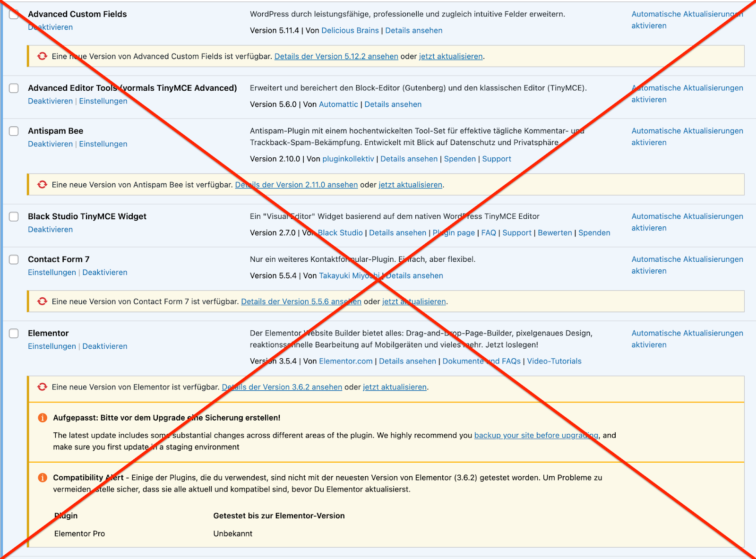Check the Antispam Bee plugin checkbox
This screenshot has width=756, height=559.
click(14, 131)
